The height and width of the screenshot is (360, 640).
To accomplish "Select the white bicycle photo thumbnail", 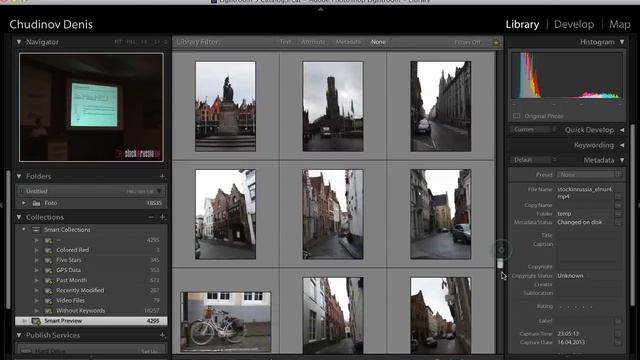I will 225,322.
